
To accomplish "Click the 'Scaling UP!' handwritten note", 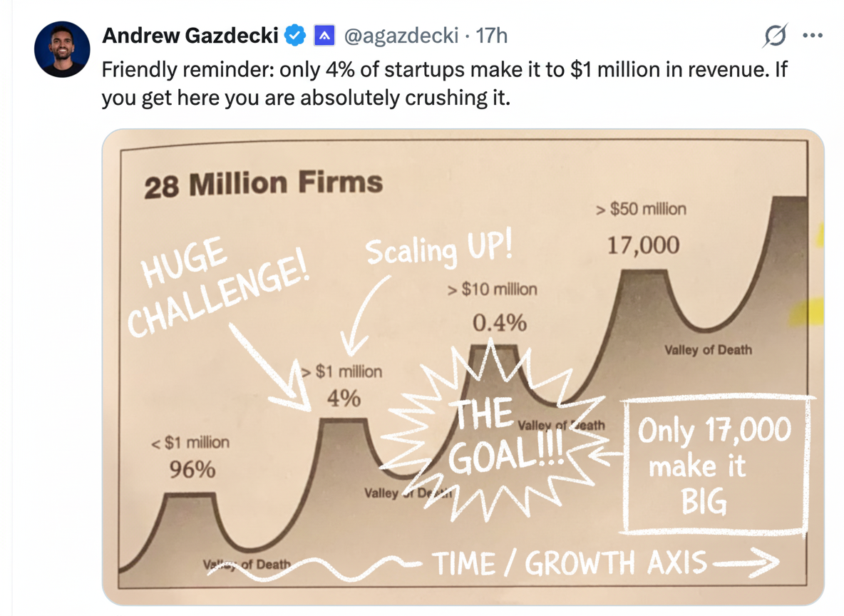I will click(438, 250).
